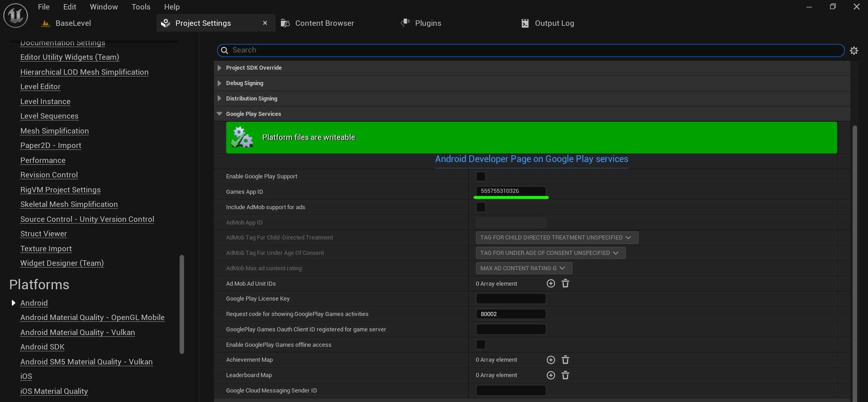Add element to Ad Mob Ad Unit IDs

coord(550,283)
